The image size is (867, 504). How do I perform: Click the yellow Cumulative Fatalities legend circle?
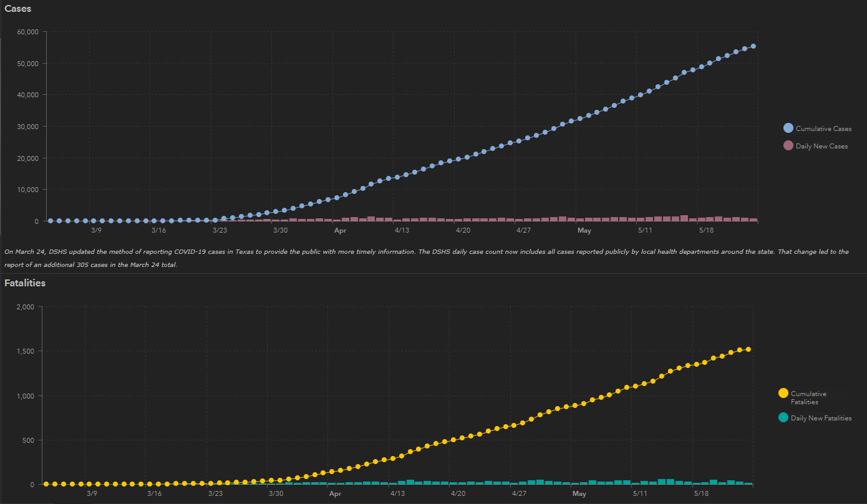783,393
